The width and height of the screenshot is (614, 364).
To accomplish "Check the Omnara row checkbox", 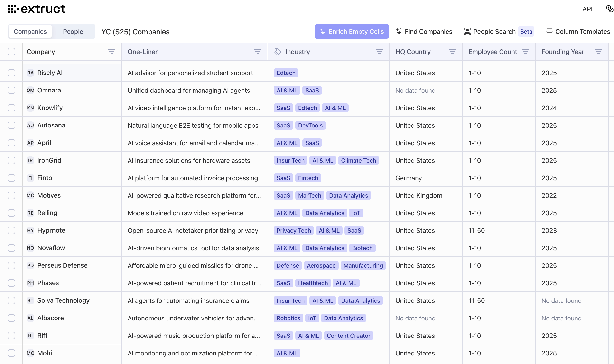I will click(11, 90).
